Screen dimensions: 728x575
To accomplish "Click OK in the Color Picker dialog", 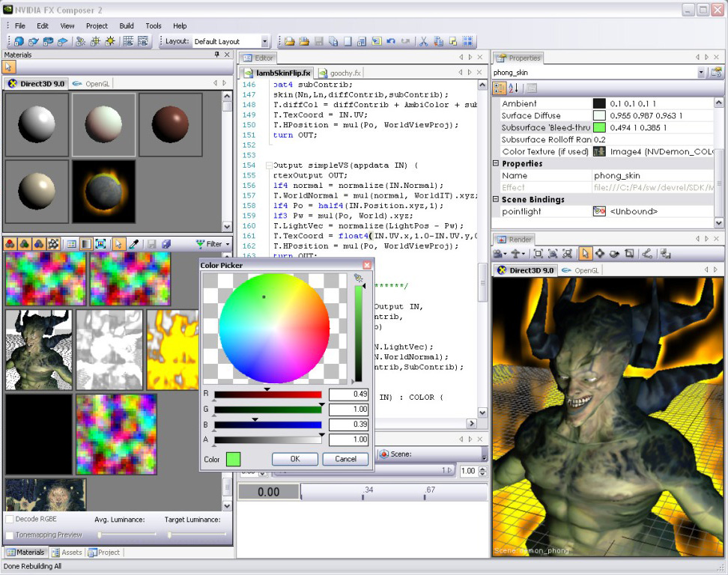I will pyautogui.click(x=294, y=459).
